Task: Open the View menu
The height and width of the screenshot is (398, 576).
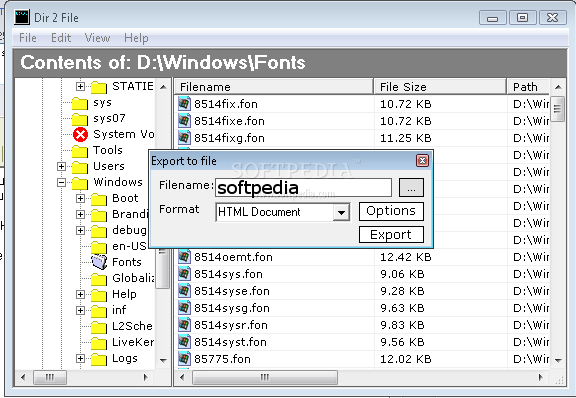Action: pyautogui.click(x=97, y=38)
